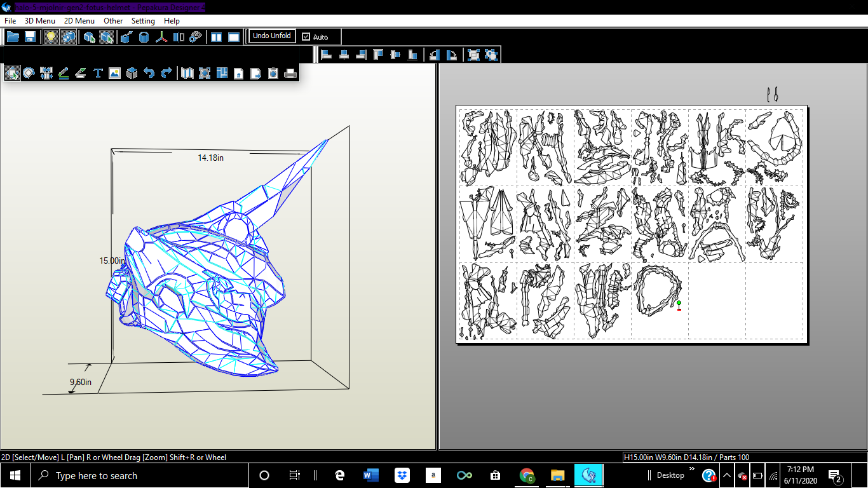Open the 2D Menu
The height and width of the screenshot is (488, 868).
[x=79, y=21]
